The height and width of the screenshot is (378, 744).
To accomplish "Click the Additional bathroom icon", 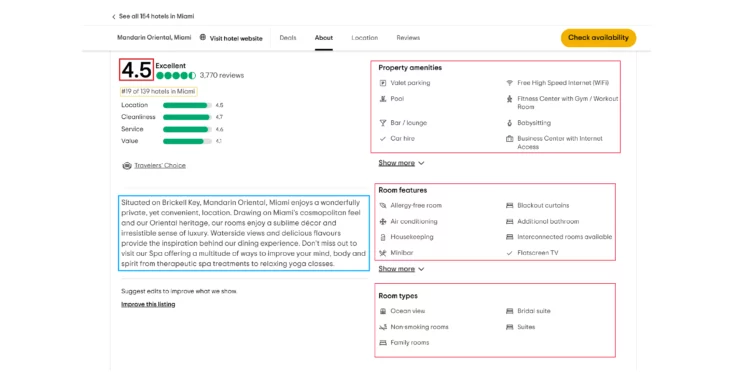I will 510,221.
